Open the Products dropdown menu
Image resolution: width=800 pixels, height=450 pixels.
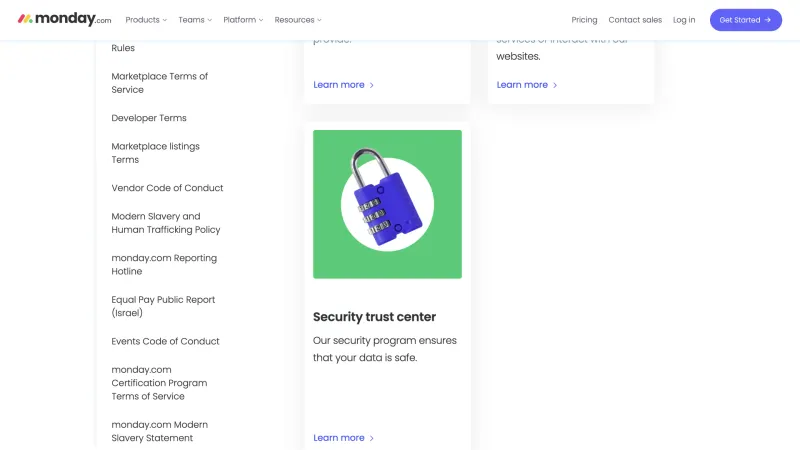[x=146, y=20]
